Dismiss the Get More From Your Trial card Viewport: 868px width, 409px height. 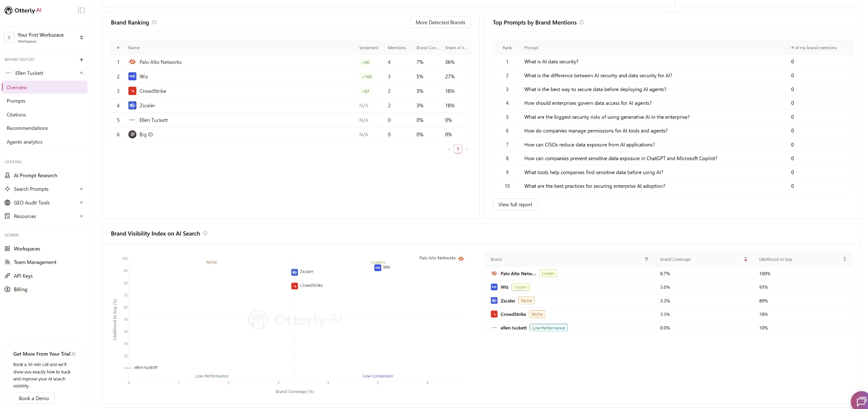pyautogui.click(x=74, y=354)
